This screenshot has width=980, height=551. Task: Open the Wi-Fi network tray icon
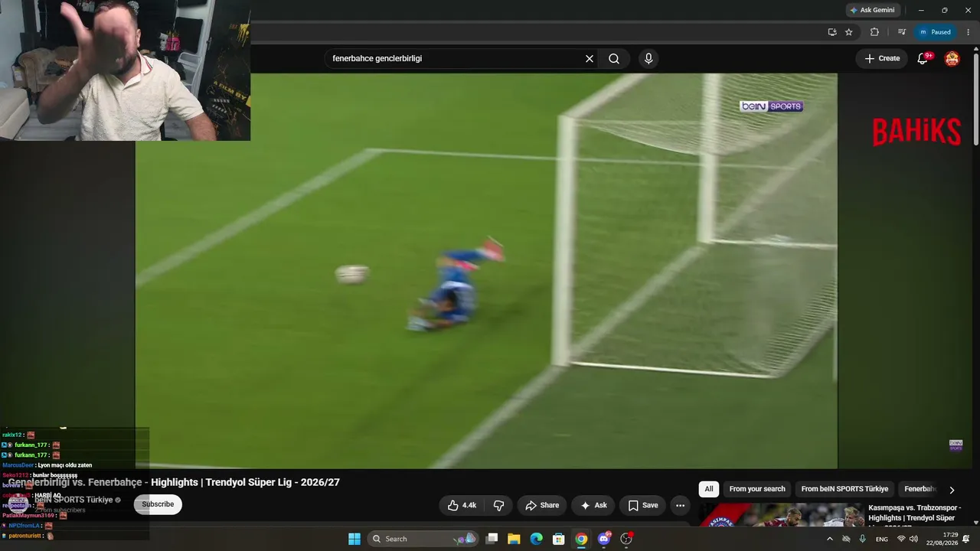(x=901, y=539)
